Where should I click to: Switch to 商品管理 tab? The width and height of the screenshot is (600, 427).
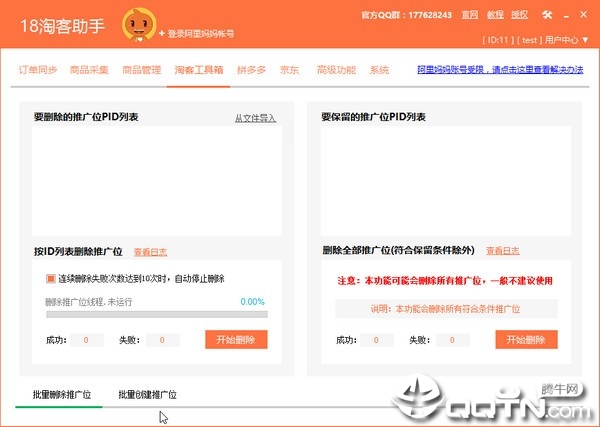(142, 70)
